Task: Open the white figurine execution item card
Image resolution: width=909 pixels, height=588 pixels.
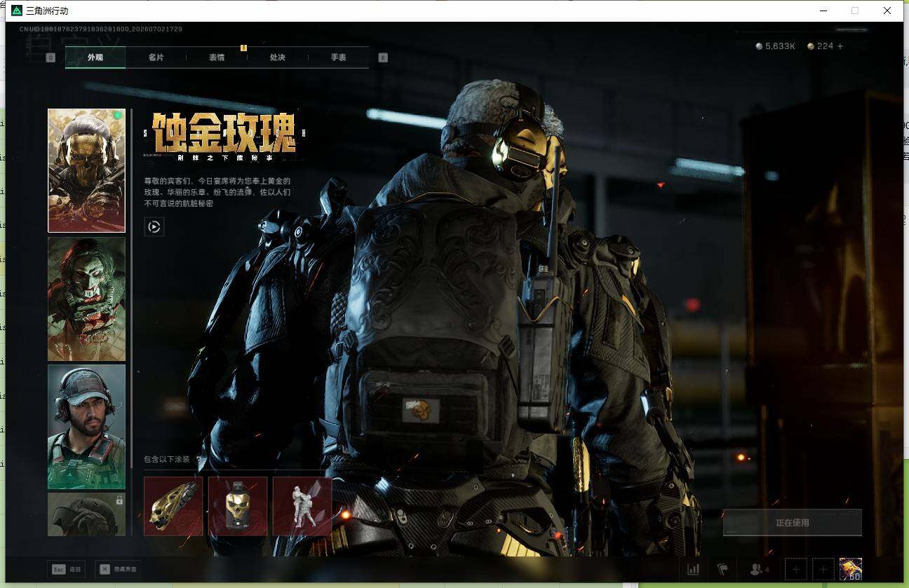Action: tap(302, 506)
